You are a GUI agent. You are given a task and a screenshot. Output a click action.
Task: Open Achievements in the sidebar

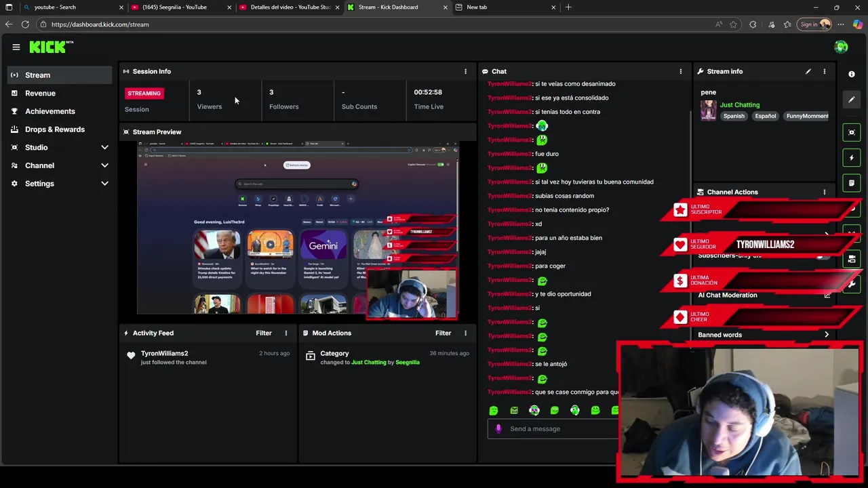[x=60, y=111]
